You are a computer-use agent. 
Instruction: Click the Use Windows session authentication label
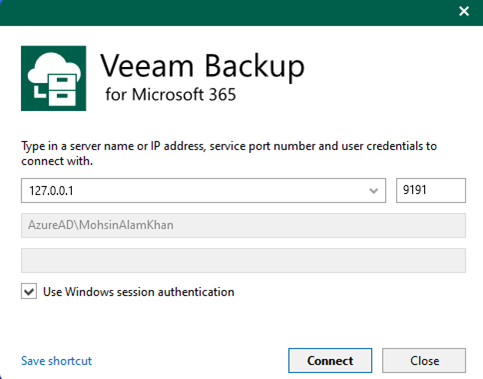point(139,292)
